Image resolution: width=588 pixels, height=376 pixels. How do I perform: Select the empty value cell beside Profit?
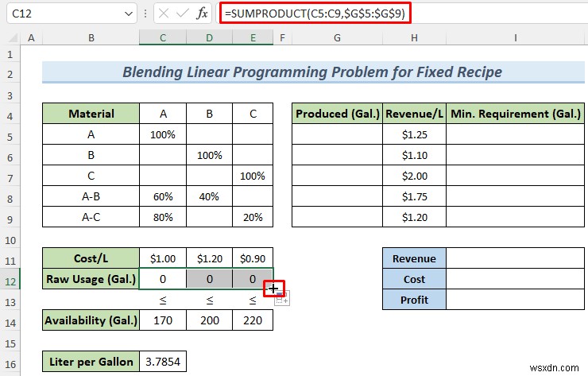tap(515, 300)
